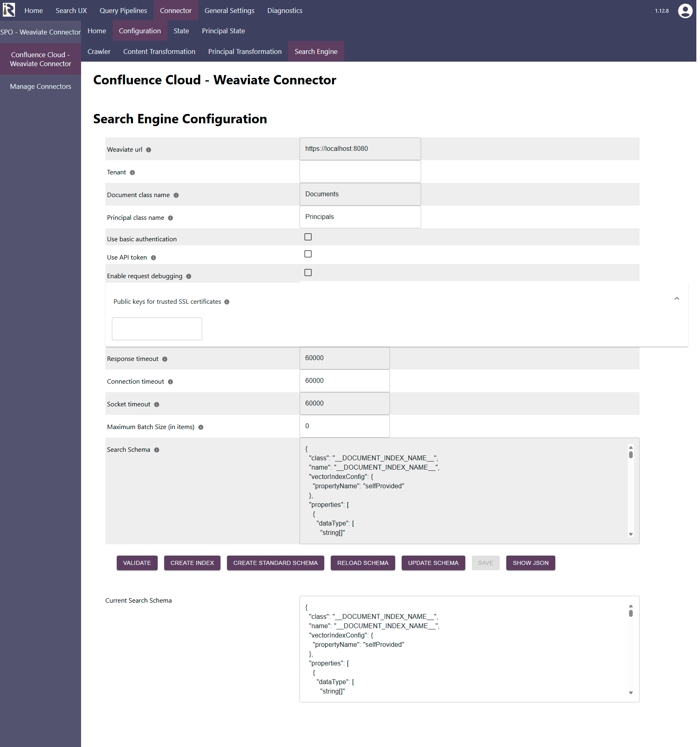Click the app logo in top-left corner
Screen dimensions: 700x747
(9, 10)
